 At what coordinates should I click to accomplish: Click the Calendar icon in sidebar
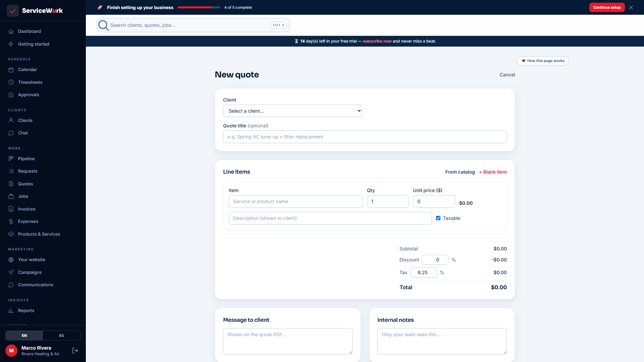(x=11, y=70)
